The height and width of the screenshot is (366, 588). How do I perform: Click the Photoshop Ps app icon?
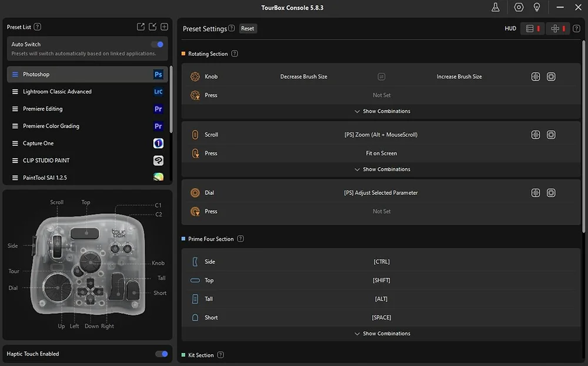tap(158, 74)
